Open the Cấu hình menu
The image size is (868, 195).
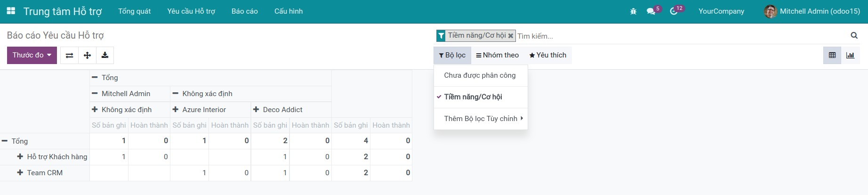(288, 11)
